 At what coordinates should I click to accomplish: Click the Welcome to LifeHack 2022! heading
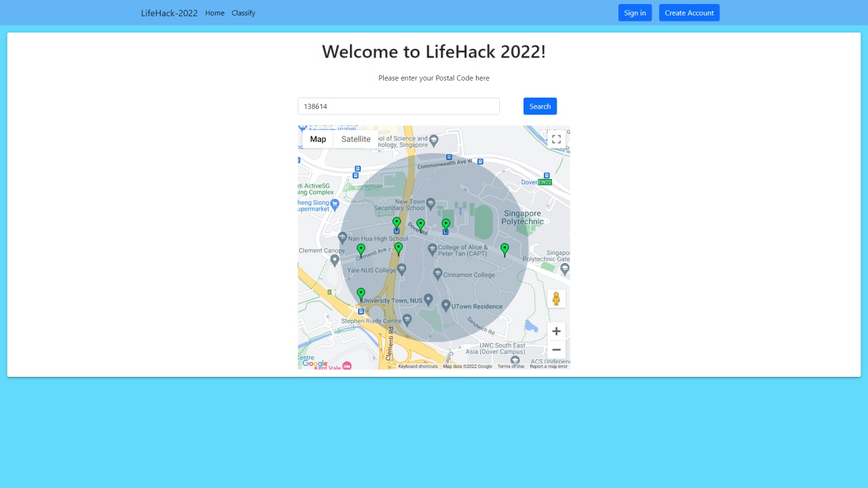click(x=434, y=52)
